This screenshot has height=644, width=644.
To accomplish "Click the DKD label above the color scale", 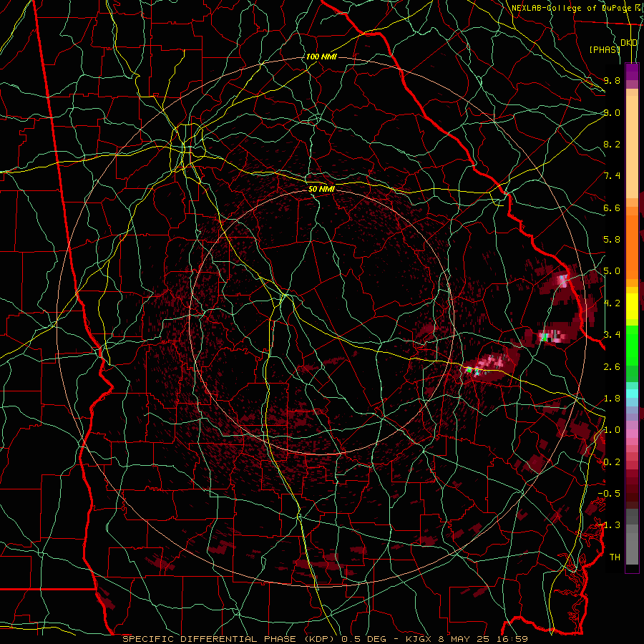I will coord(629,43).
